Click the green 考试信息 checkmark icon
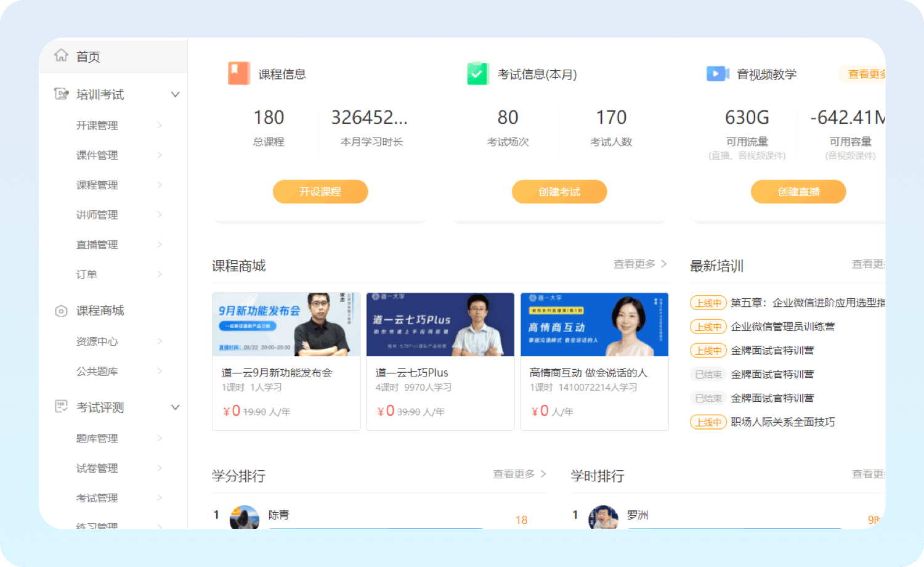This screenshot has width=924, height=567. pos(477,73)
